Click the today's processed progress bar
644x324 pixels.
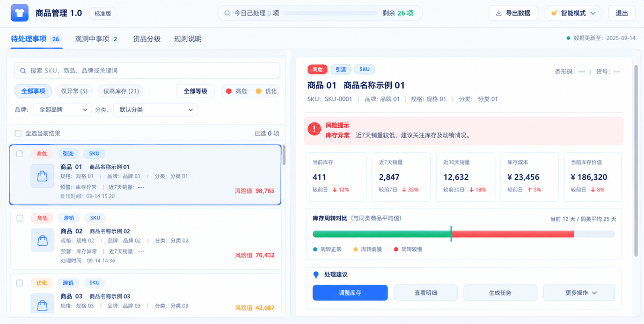331,13
